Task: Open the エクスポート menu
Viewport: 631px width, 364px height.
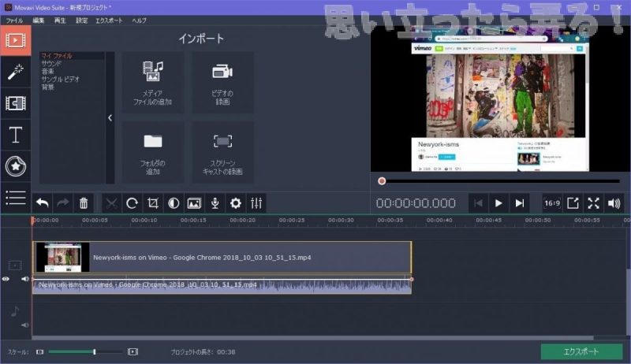Action: tap(109, 20)
